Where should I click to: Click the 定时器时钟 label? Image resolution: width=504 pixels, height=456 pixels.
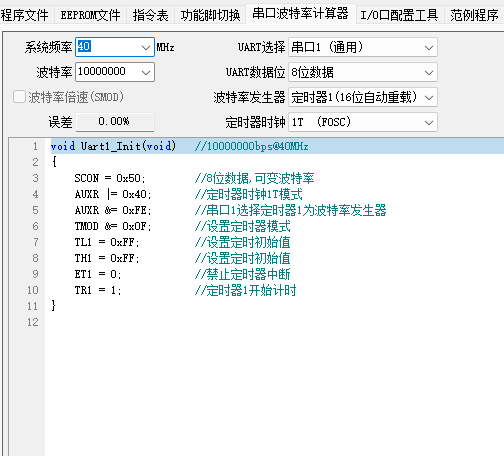click(255, 122)
